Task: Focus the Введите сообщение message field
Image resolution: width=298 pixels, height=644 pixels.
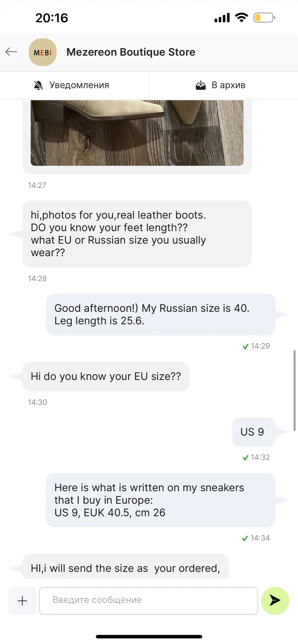Action: pyautogui.click(x=149, y=601)
